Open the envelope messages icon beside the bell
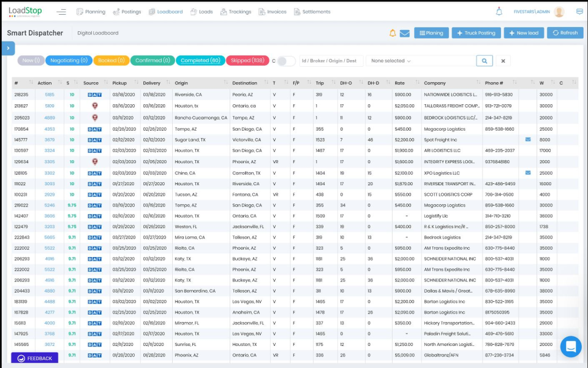 click(404, 33)
